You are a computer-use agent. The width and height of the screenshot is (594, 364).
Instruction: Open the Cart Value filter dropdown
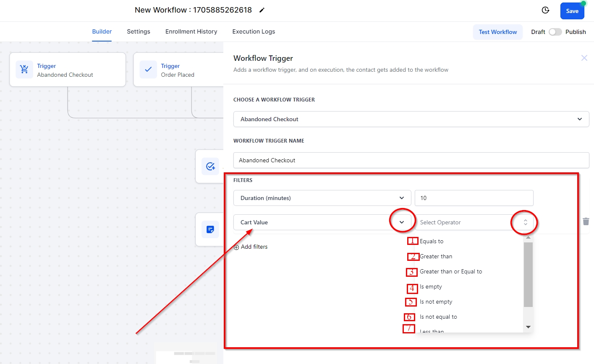click(401, 222)
